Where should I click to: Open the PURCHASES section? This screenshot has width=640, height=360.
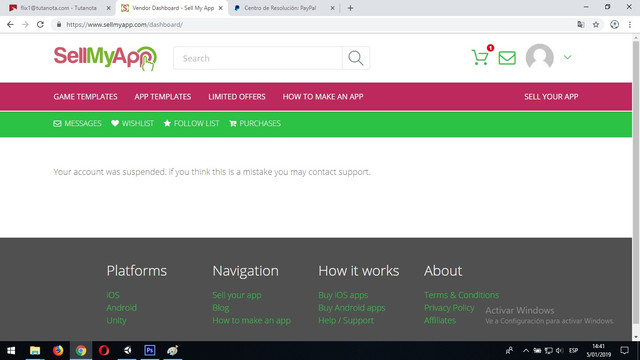click(255, 123)
